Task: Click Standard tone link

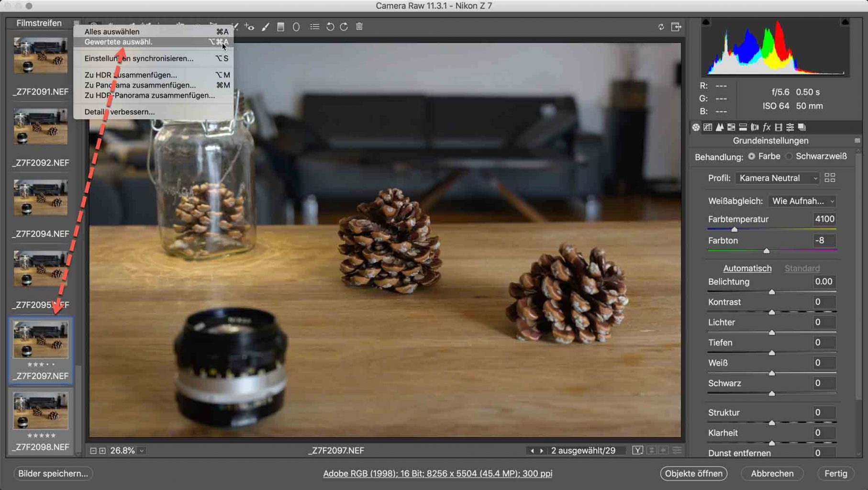Action: click(802, 268)
